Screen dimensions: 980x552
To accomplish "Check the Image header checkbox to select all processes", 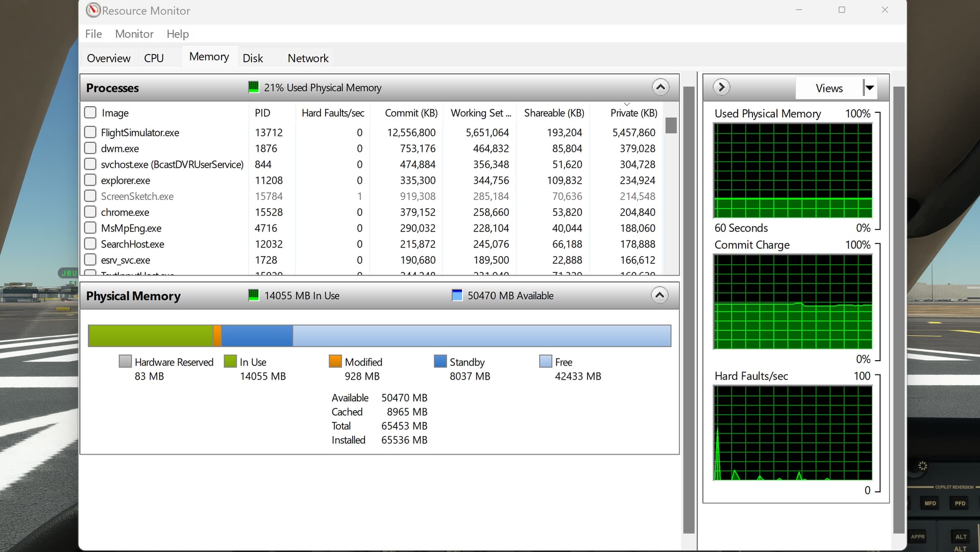I will tap(90, 112).
